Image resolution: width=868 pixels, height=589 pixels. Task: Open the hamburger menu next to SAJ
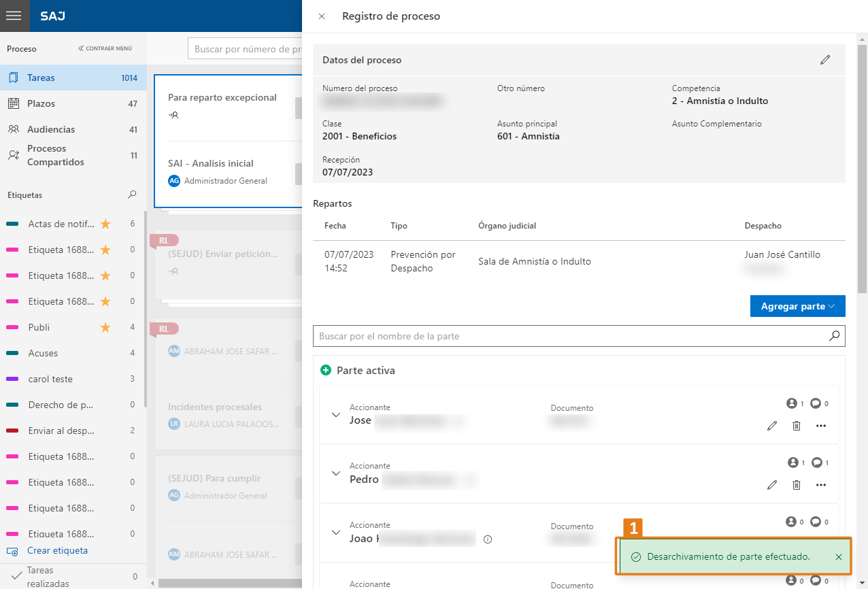pos(14,16)
